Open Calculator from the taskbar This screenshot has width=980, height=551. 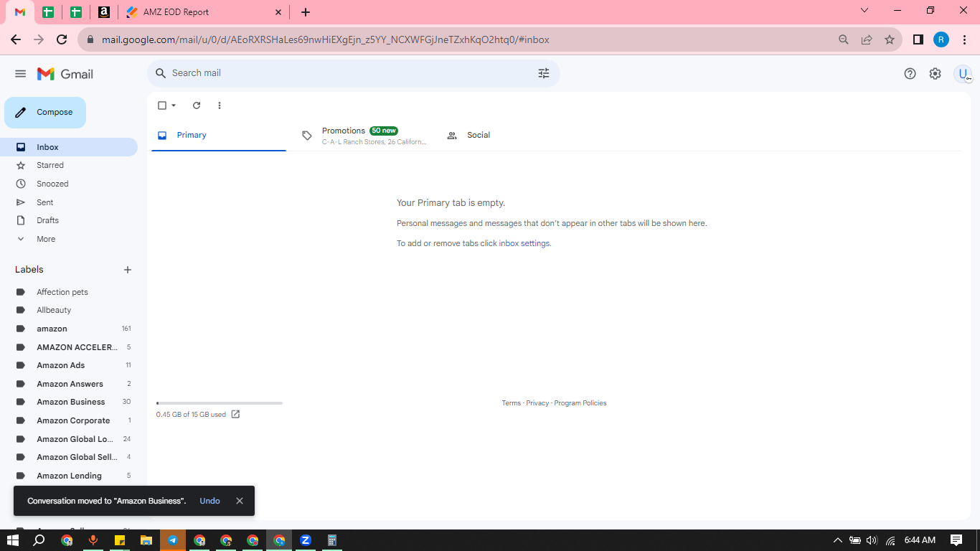tap(332, 540)
